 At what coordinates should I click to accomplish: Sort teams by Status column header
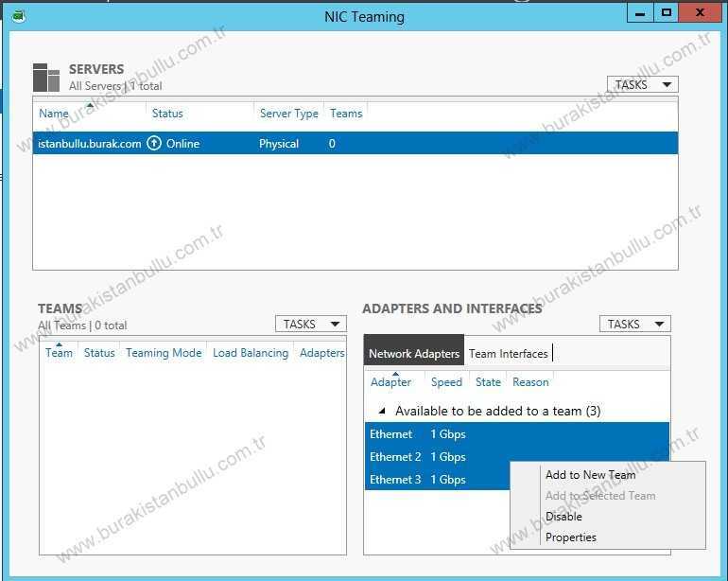(x=99, y=353)
